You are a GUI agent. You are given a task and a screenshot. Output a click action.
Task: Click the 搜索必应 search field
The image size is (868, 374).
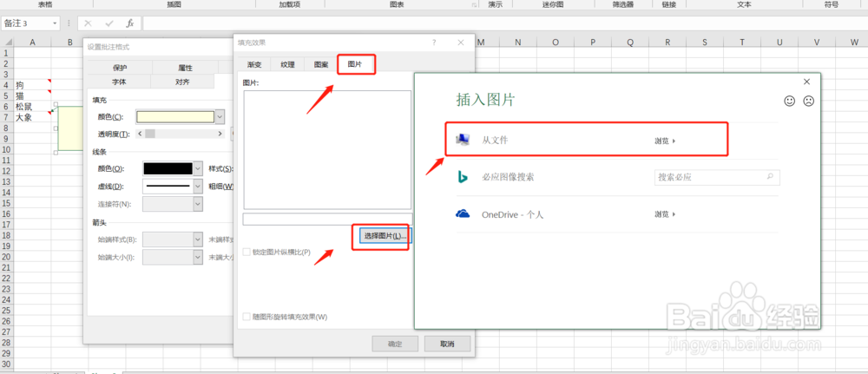click(x=717, y=177)
